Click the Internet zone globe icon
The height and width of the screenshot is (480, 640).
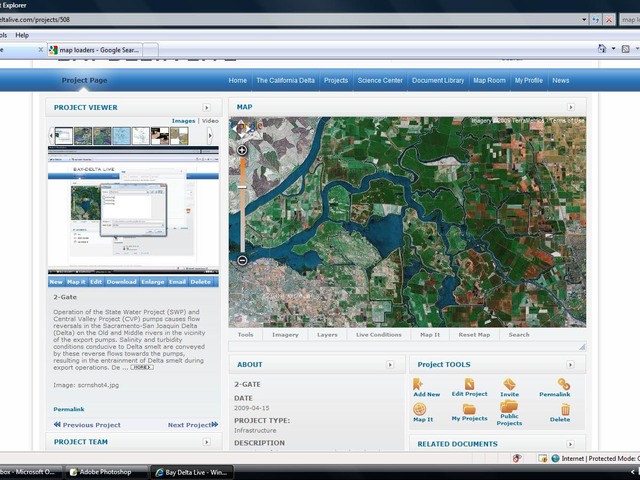click(555, 459)
